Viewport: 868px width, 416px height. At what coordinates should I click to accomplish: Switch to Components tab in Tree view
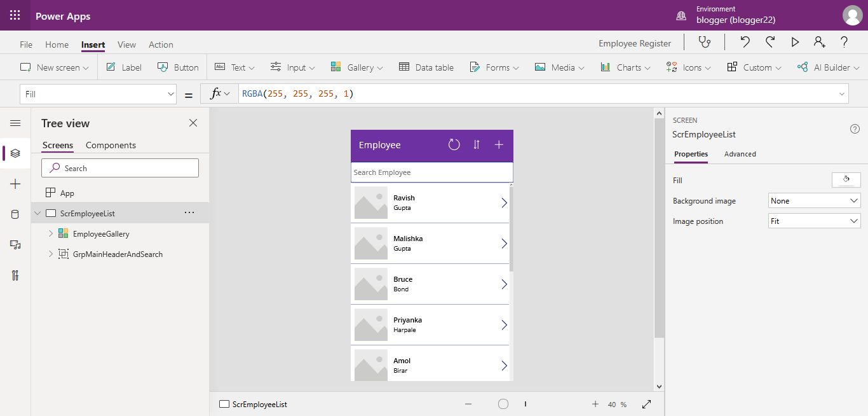[x=111, y=145]
